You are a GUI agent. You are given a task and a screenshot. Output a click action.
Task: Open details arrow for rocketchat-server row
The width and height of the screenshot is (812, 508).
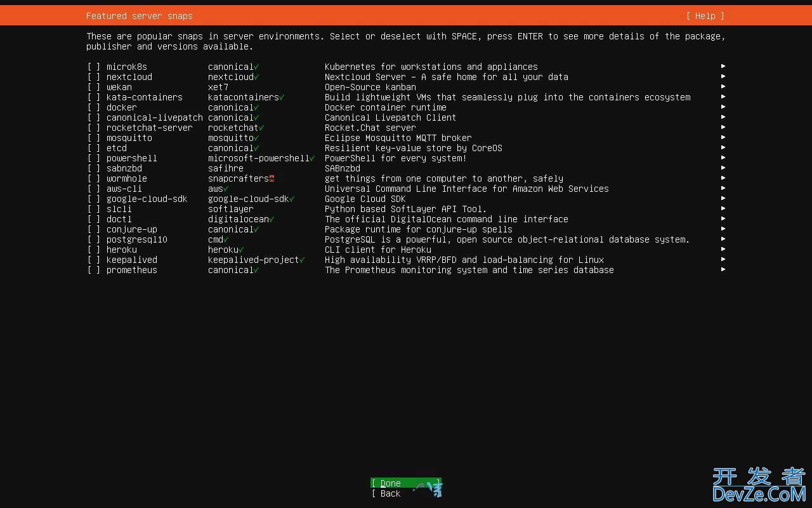click(723, 127)
